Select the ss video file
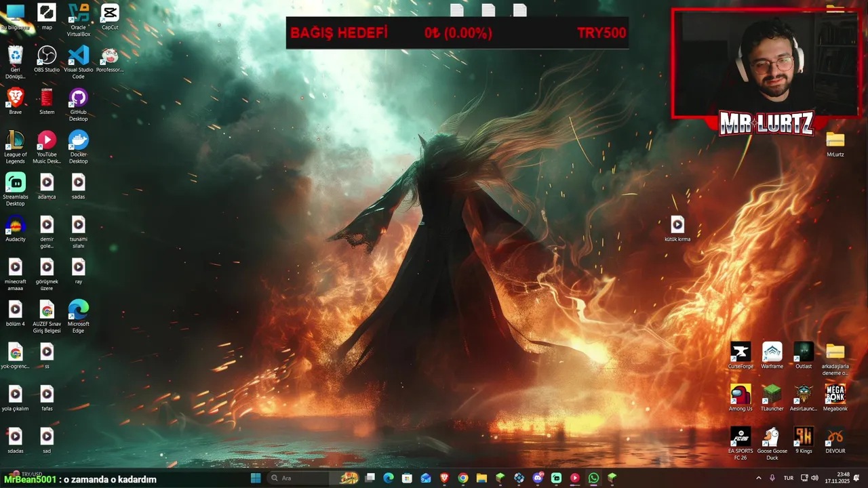This screenshot has height=488, width=868. pos(47,355)
